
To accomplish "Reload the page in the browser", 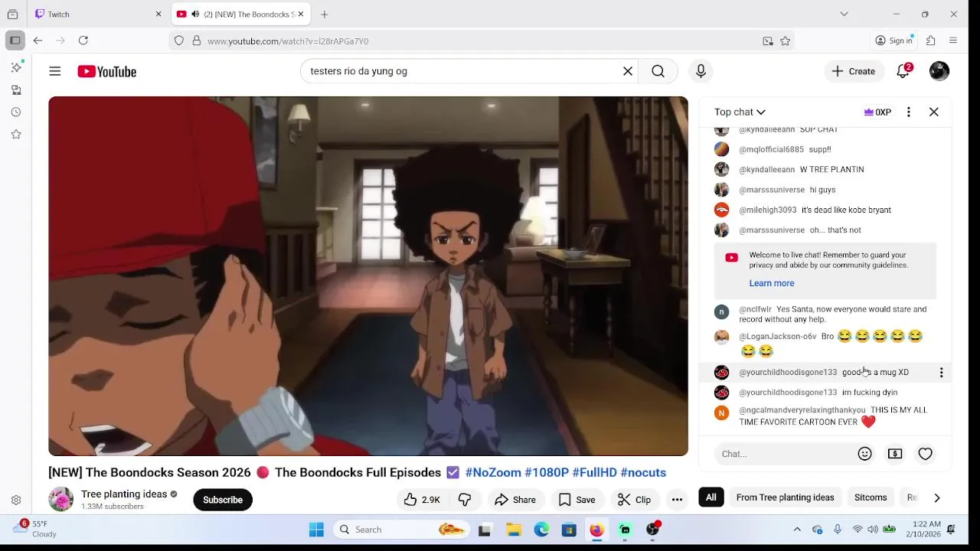I will click(x=83, y=41).
